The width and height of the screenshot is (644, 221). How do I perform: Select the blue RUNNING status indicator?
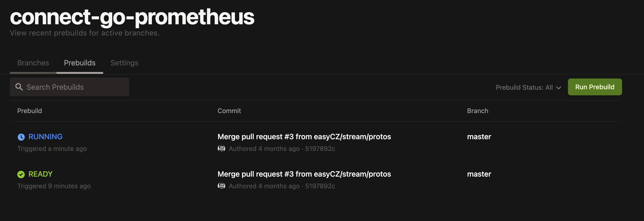(x=45, y=137)
